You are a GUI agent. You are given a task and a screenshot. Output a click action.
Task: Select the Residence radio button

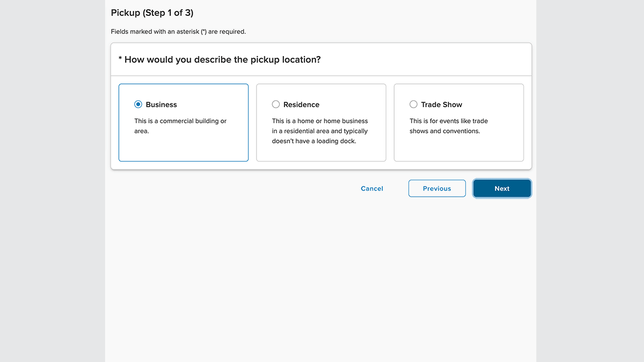coord(276,105)
